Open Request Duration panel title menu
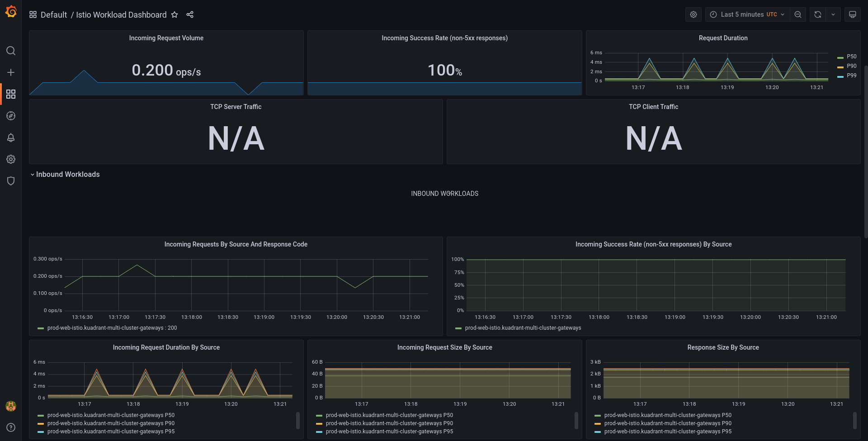 point(723,38)
